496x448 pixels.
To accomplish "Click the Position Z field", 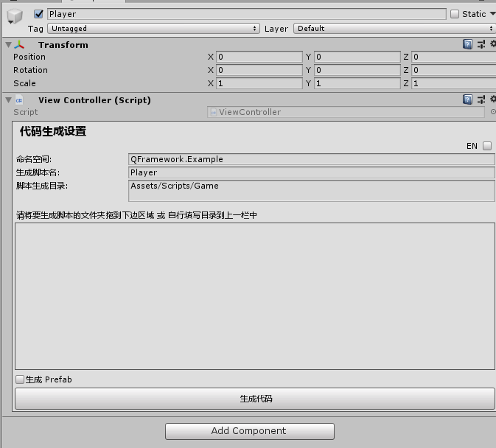I will click(x=453, y=57).
